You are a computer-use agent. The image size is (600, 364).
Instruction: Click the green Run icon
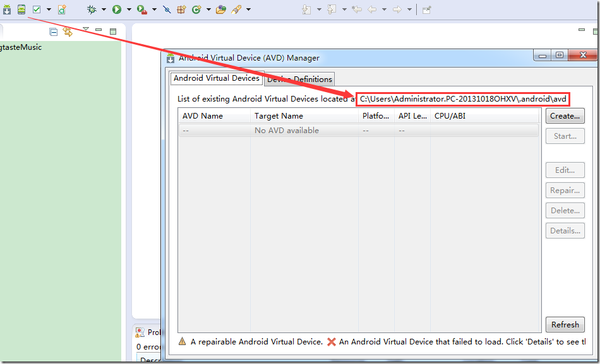[x=117, y=9]
